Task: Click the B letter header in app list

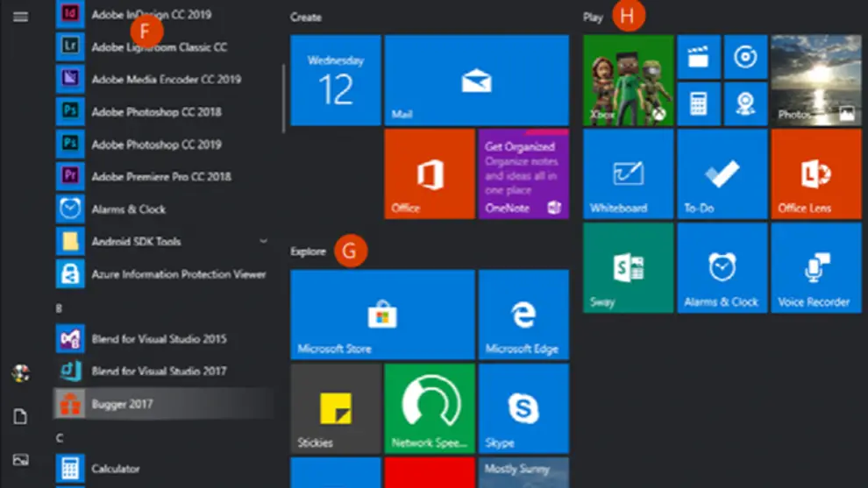Action: 59,308
